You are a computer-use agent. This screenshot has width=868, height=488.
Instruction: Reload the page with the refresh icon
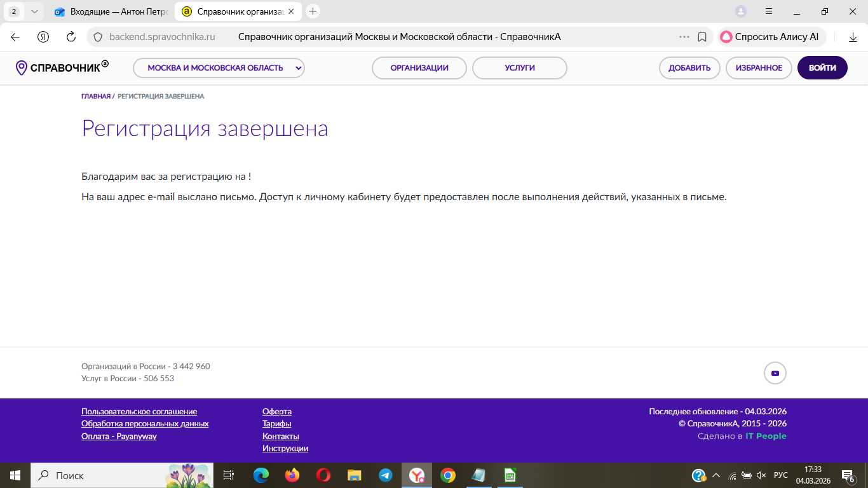(71, 37)
